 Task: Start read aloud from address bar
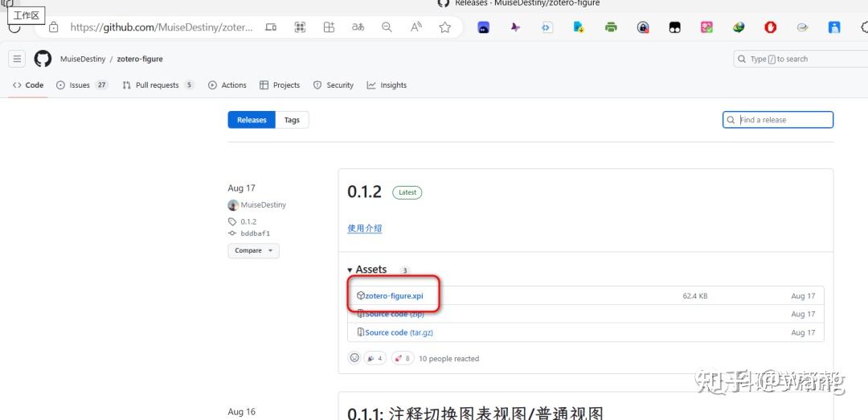tap(416, 27)
